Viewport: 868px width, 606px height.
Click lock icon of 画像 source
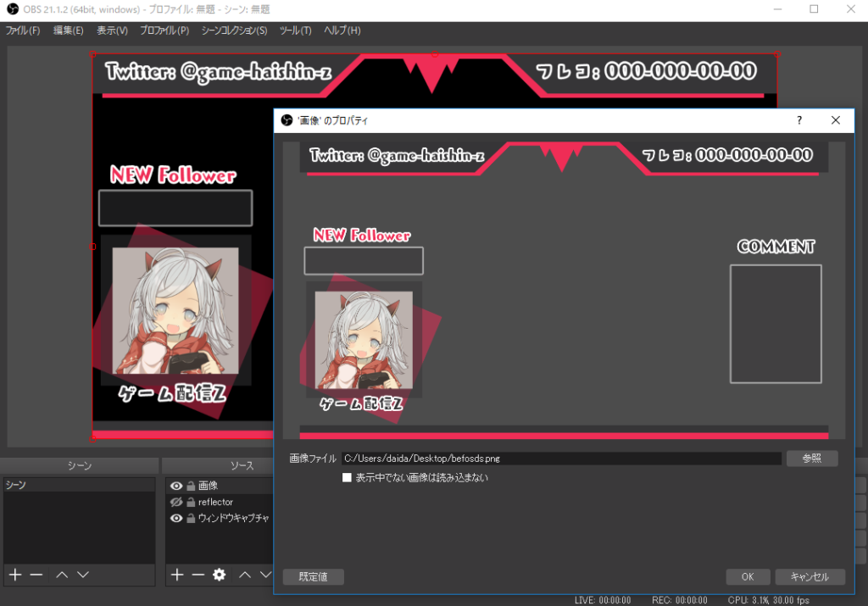[191, 486]
